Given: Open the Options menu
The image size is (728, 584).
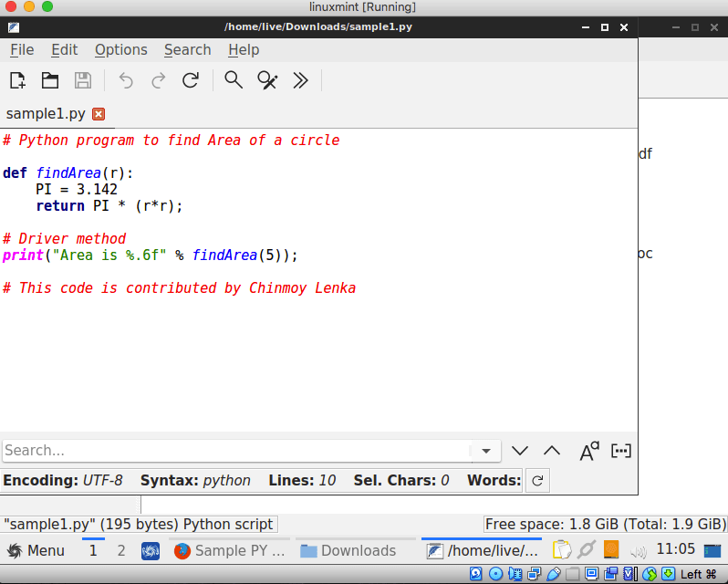Looking at the screenshot, I should point(120,49).
